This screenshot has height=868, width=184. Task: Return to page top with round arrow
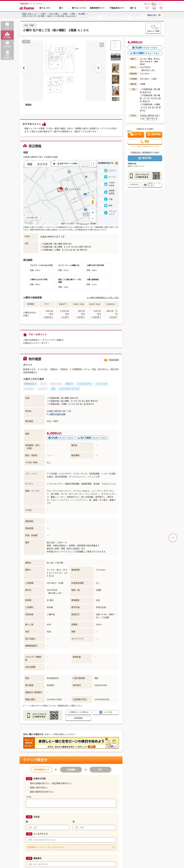coord(173,538)
